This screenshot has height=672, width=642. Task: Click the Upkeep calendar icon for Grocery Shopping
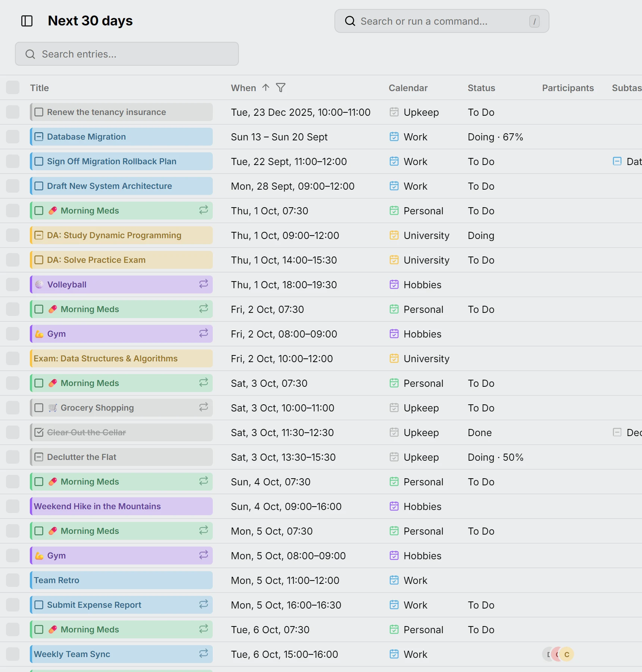[x=394, y=408]
